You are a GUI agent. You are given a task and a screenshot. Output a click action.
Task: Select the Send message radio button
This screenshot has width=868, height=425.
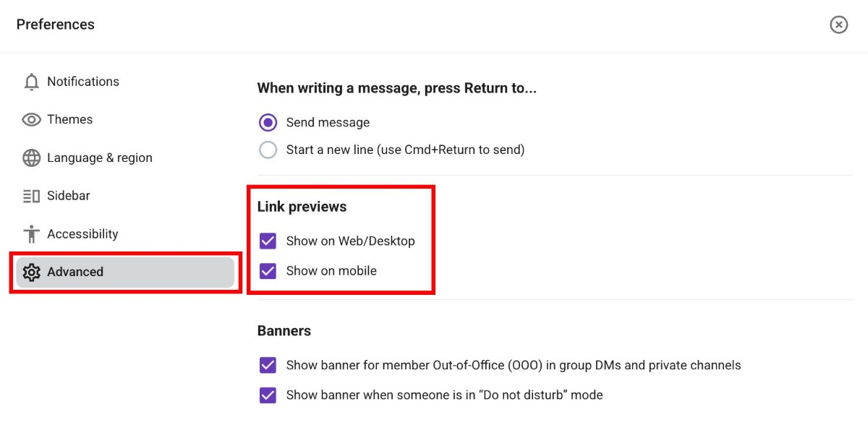(268, 123)
